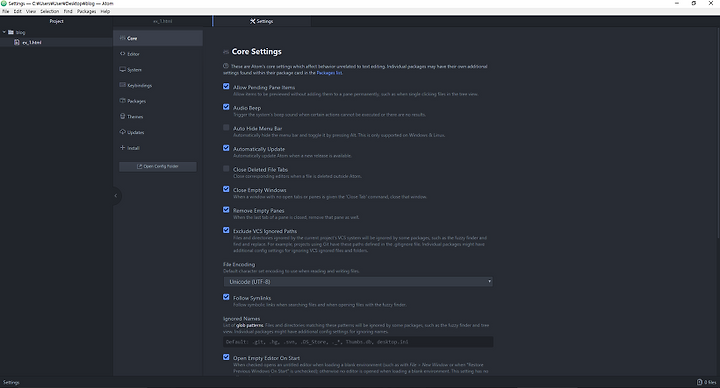The image size is (720, 388).
Task: Enable Auto Hide Menu Bar checkbox
Action: [x=226, y=128]
